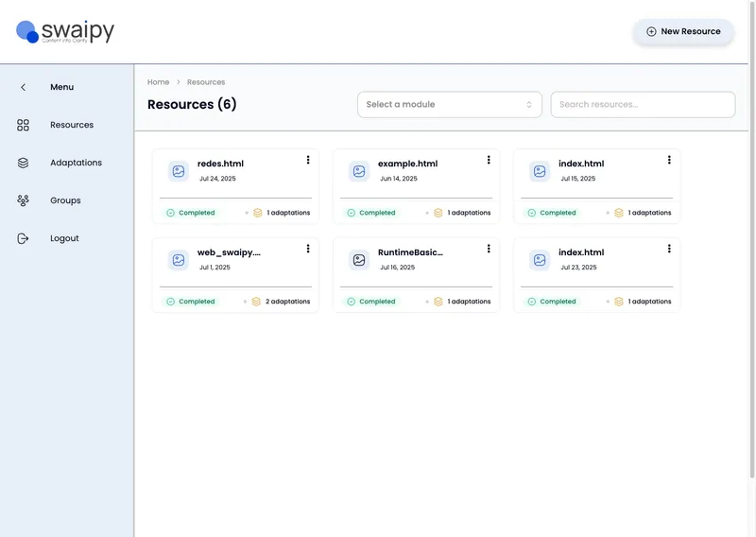Open the Select a module dropdown
Image resolution: width=756 pixels, height=537 pixels.
point(449,104)
